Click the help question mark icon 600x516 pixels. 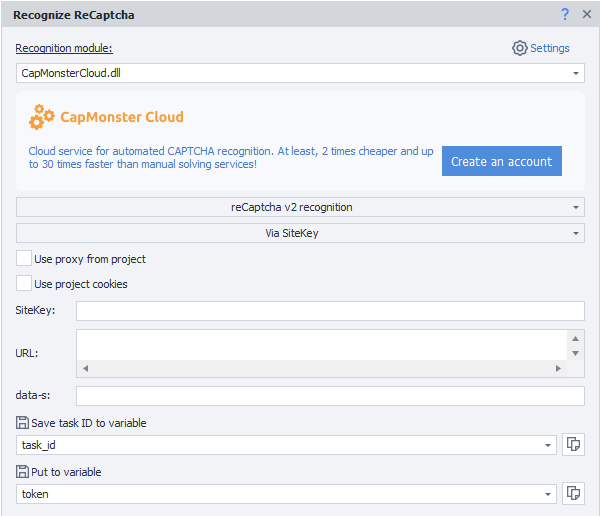[x=565, y=14]
